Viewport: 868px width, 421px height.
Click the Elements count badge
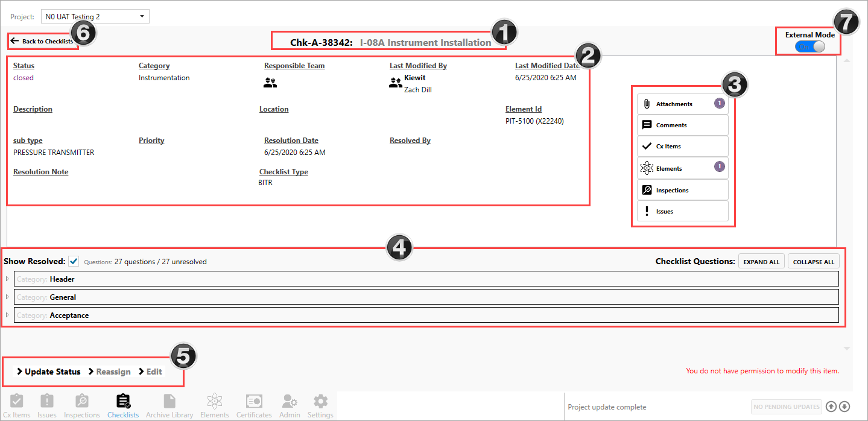pyautogui.click(x=719, y=166)
